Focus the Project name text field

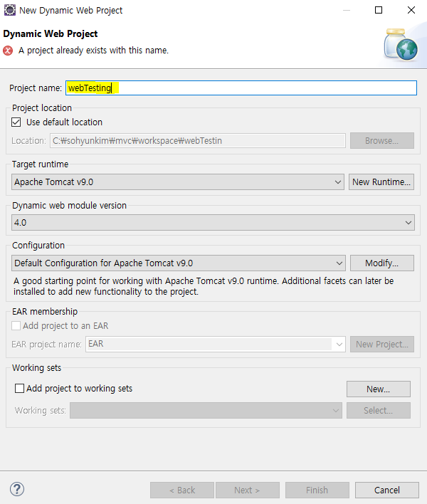[241, 88]
